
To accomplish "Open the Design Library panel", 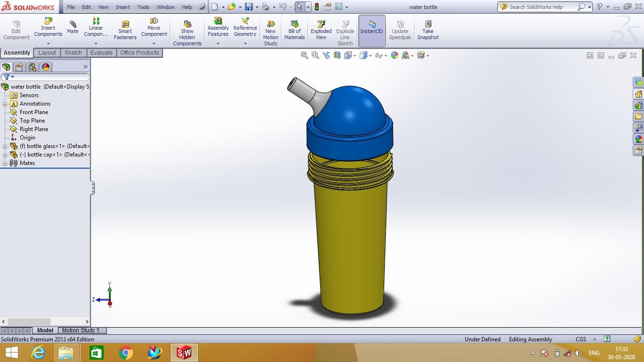I will 639,105.
